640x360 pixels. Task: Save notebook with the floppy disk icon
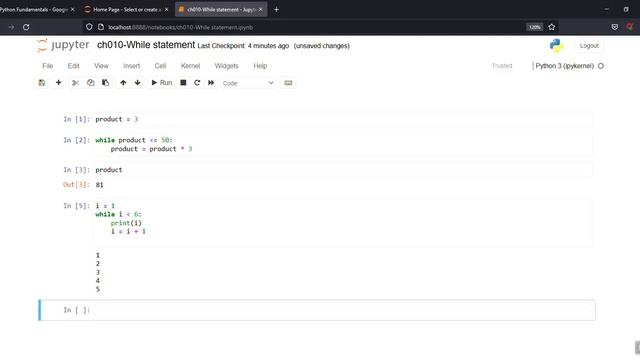tap(42, 83)
